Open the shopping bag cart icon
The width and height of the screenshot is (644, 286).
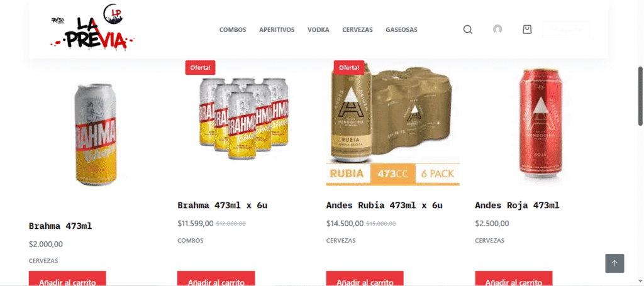(x=527, y=30)
